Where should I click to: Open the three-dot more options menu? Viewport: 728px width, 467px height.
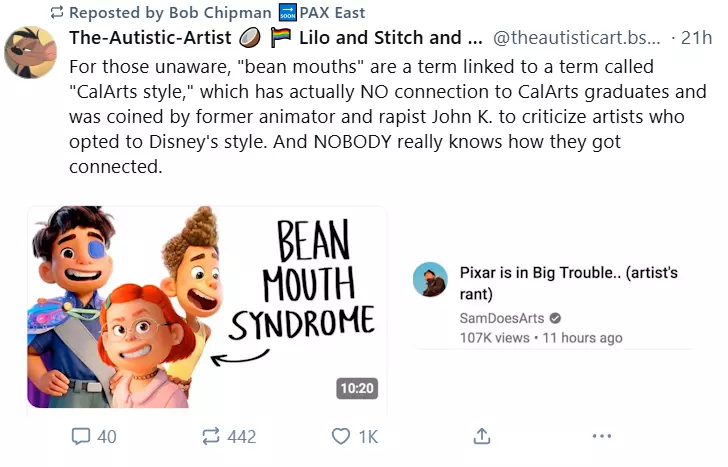pos(602,436)
